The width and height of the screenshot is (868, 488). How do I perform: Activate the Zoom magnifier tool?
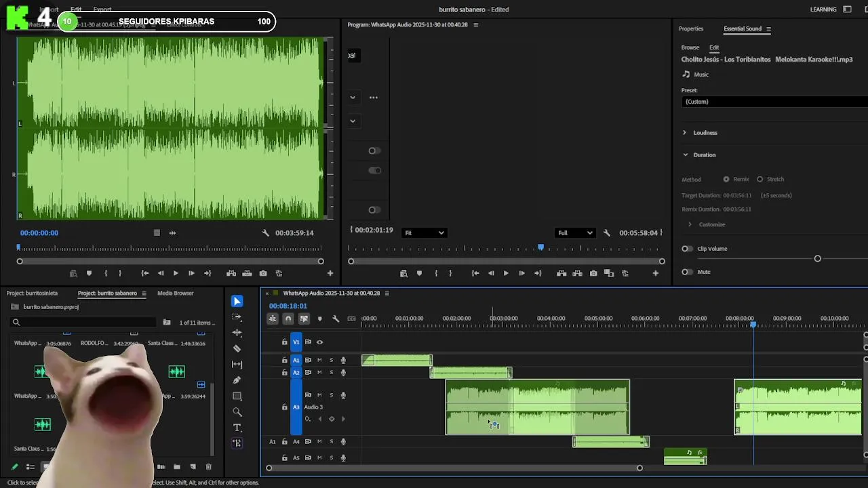click(x=237, y=411)
